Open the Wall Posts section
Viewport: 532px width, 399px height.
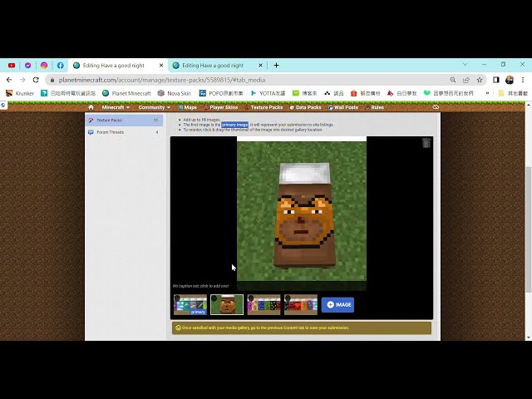[x=343, y=107]
